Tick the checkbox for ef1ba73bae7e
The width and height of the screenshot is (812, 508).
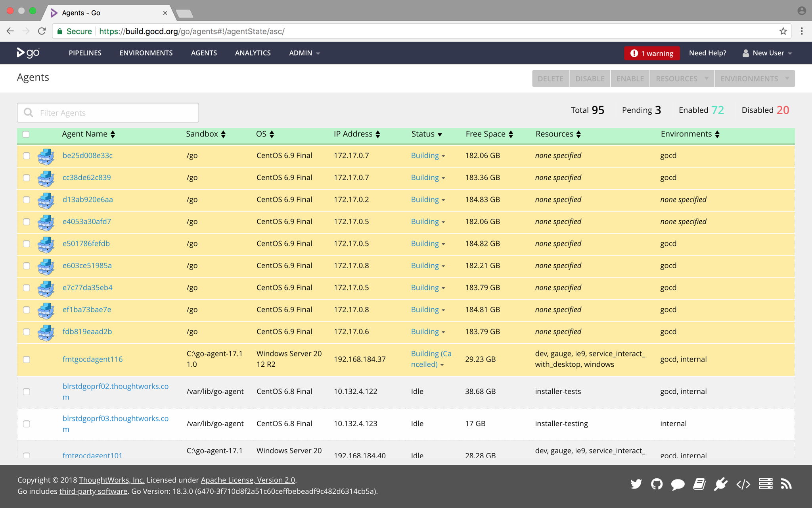pos(27,310)
